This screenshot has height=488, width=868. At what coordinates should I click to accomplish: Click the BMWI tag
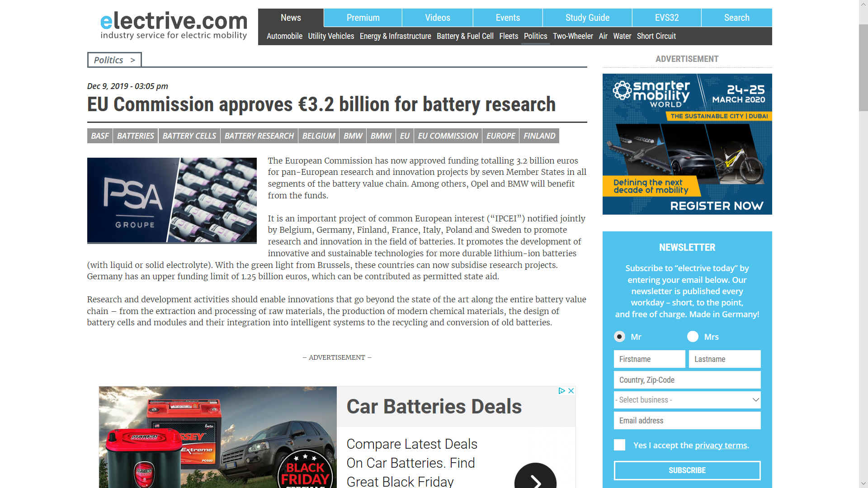click(x=381, y=136)
